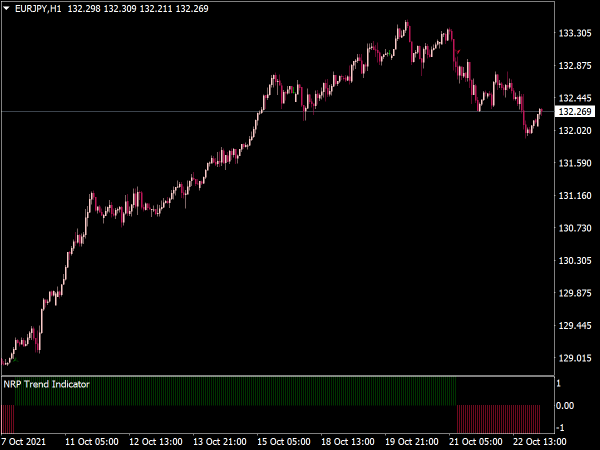This screenshot has height=450, width=600.
Task: Click the 11 Oct 05:00 time label
Action: point(92,442)
